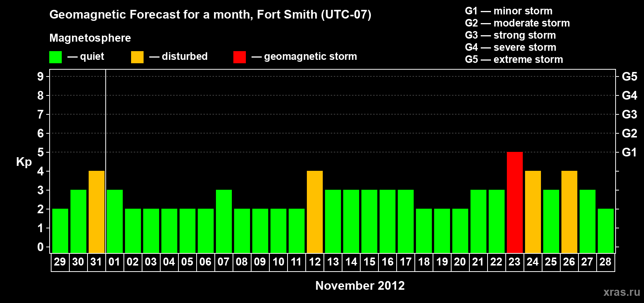The width and height of the screenshot is (644, 303).
Task: Click the G3 label on right axis
Action: click(x=630, y=114)
